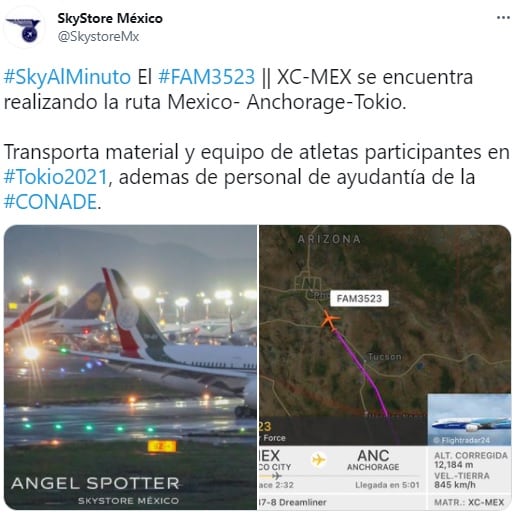The image size is (526, 516).
Task: Click the small Dreamliner aircraft photo thumbnail
Action: pos(470,420)
